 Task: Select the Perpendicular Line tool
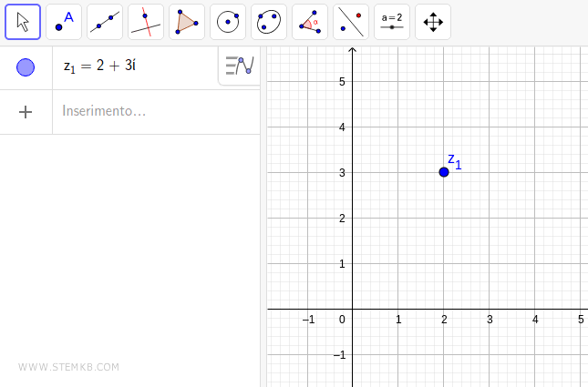146,22
